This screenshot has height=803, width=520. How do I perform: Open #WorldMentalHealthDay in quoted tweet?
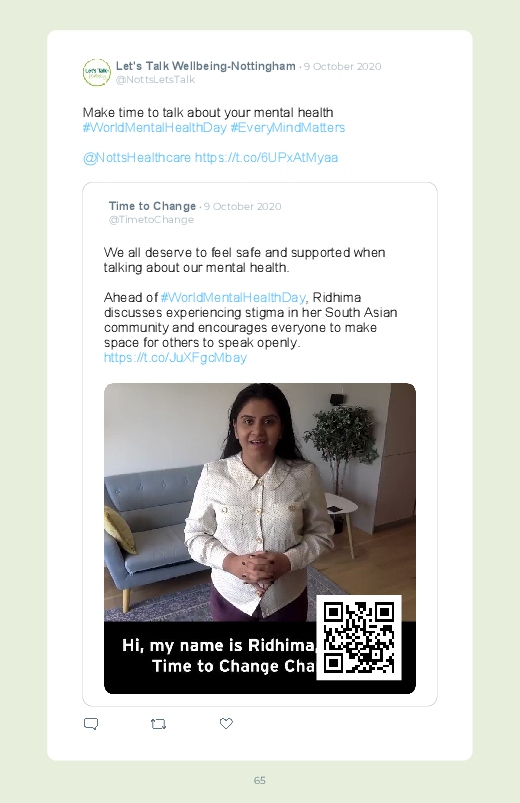pos(233,298)
